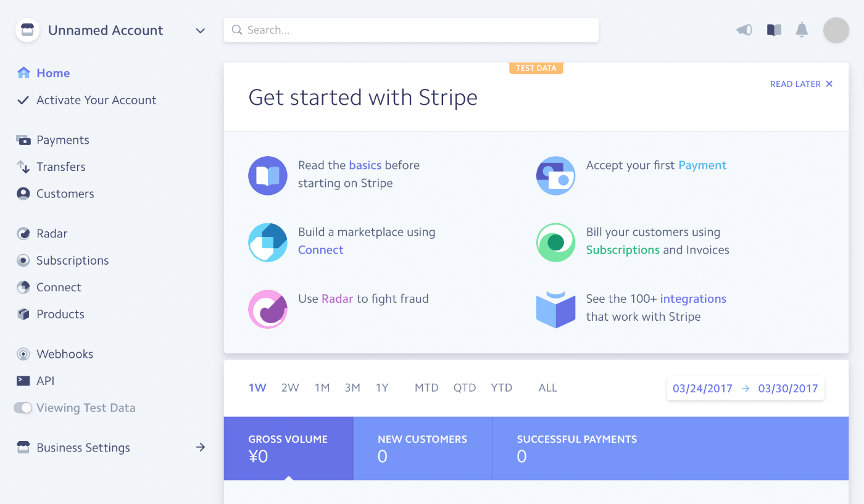This screenshot has width=864, height=504.
Task: Open Activate Your Account in sidebar
Action: pyautogui.click(x=96, y=100)
